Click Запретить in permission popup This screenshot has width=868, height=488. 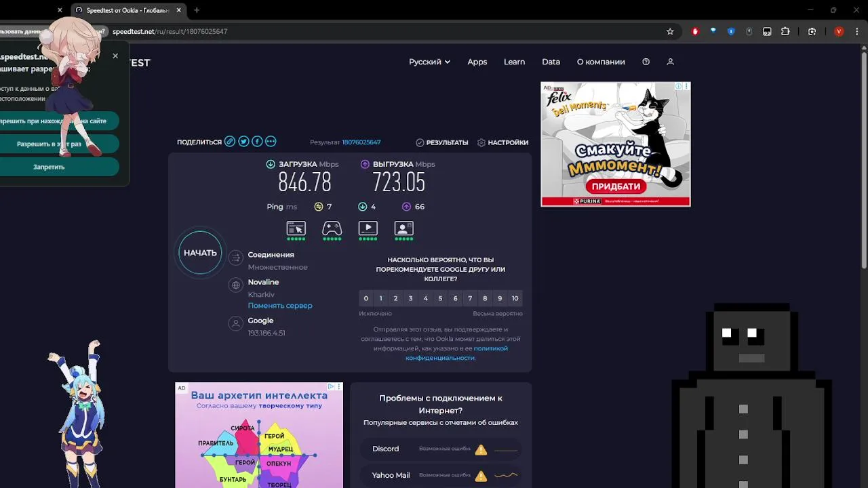[x=49, y=167]
